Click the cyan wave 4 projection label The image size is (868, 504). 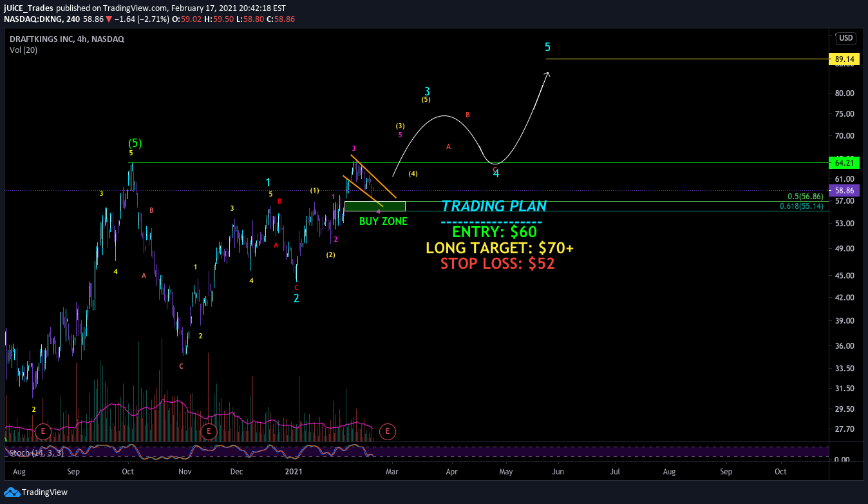pos(496,173)
